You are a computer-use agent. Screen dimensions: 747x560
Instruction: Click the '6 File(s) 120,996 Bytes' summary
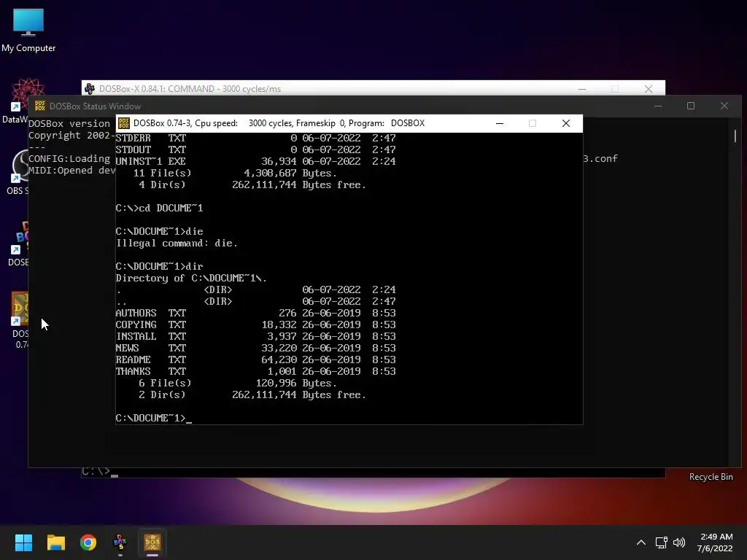238,384
